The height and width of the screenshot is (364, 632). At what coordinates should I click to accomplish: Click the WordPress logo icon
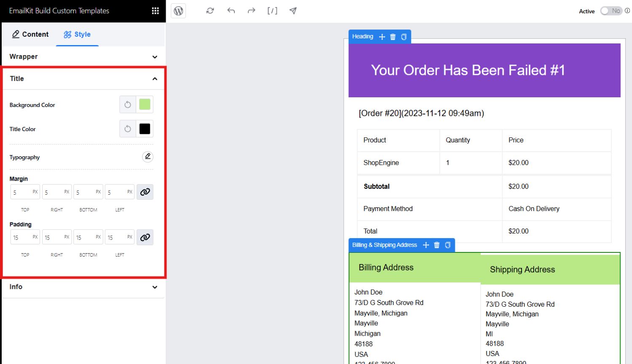178,11
